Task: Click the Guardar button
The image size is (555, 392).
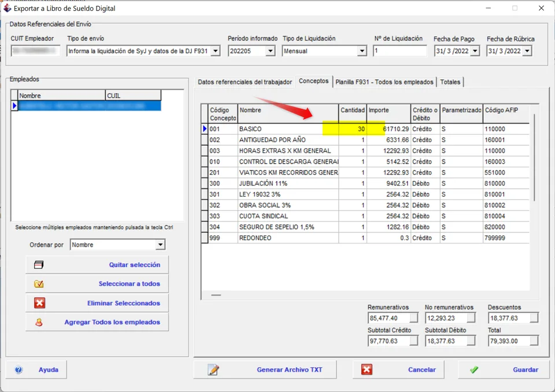Action: coord(504,369)
